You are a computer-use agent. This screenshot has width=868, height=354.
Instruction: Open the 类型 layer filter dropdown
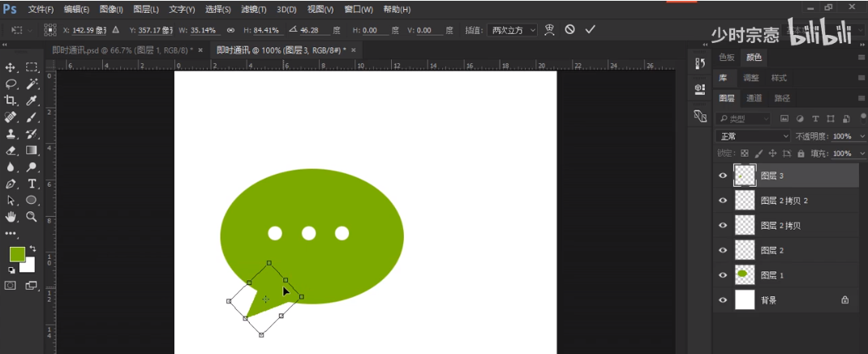coord(743,119)
